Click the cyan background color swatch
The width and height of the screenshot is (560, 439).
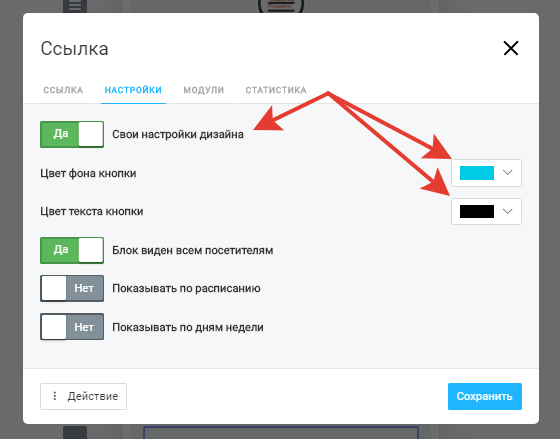pos(477,173)
